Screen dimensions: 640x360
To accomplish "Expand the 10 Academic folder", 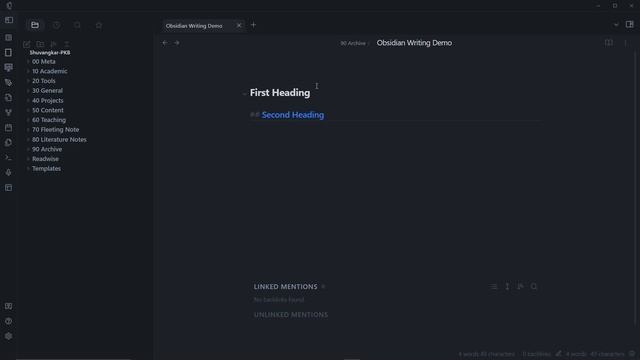I will coord(50,71).
